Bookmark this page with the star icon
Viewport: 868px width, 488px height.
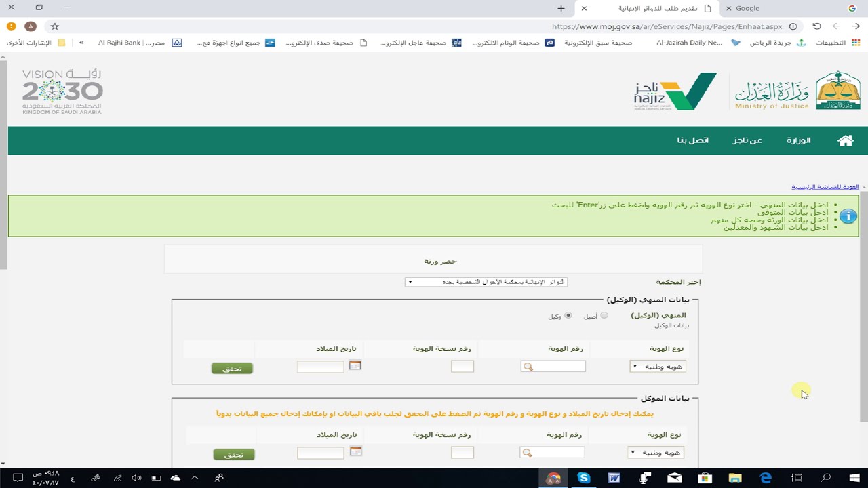point(55,26)
